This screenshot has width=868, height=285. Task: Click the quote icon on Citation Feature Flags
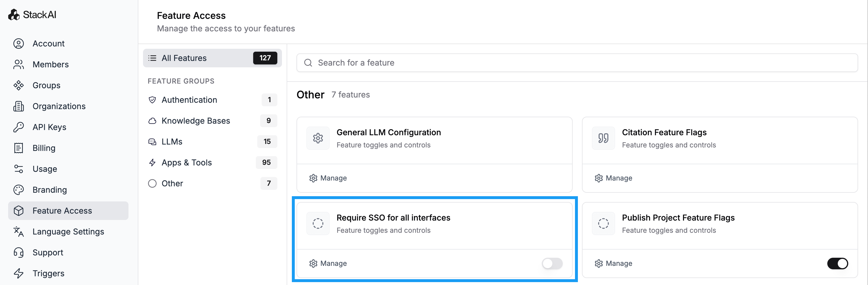coord(603,138)
